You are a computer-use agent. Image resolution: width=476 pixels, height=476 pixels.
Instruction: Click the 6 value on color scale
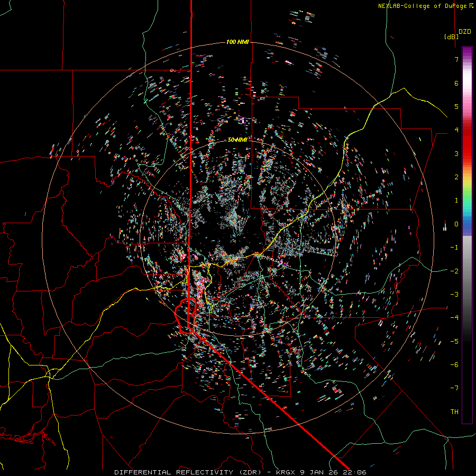pos(456,83)
